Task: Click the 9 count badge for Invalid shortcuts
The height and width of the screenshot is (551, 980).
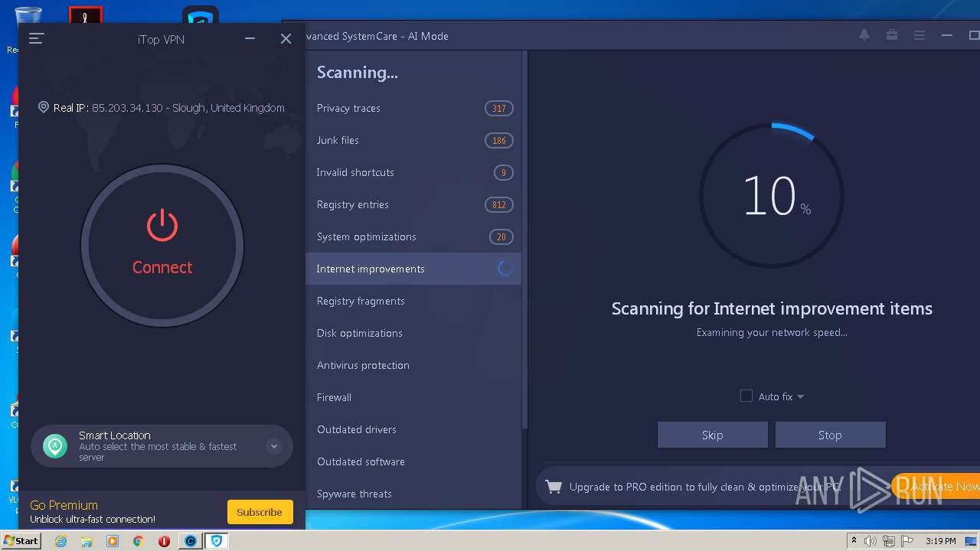Action: pos(504,172)
